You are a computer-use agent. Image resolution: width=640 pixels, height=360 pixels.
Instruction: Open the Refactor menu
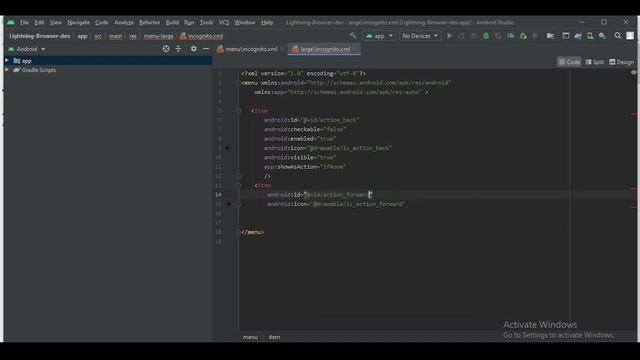(149, 22)
